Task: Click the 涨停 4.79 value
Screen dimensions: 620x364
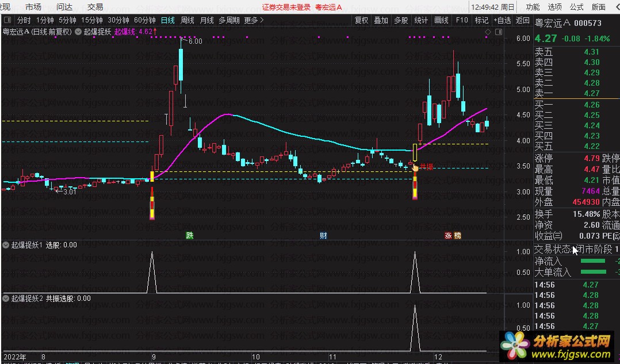Action: click(591, 159)
